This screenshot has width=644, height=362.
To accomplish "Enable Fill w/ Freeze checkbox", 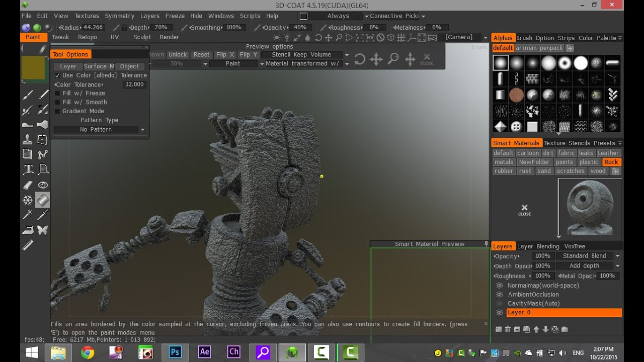I will [57, 94].
